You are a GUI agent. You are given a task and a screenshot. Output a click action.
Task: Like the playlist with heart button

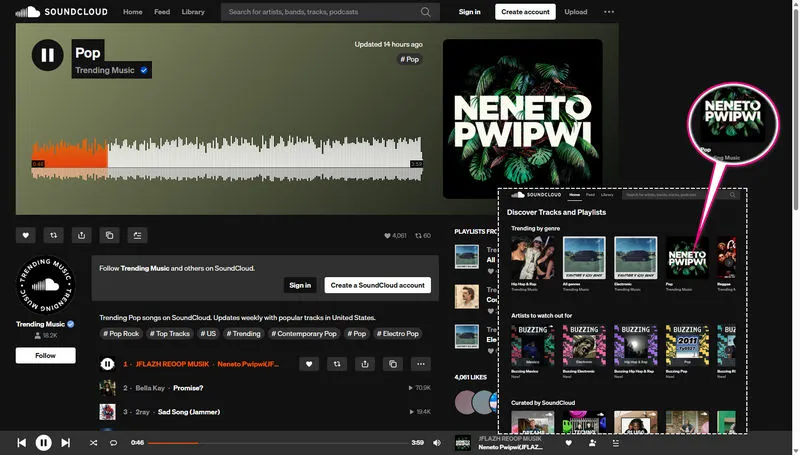26,235
